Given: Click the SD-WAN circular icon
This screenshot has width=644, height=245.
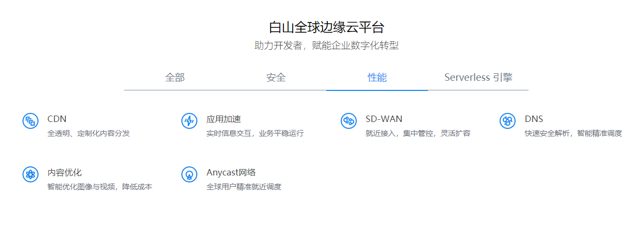Looking at the screenshot, I should [349, 121].
